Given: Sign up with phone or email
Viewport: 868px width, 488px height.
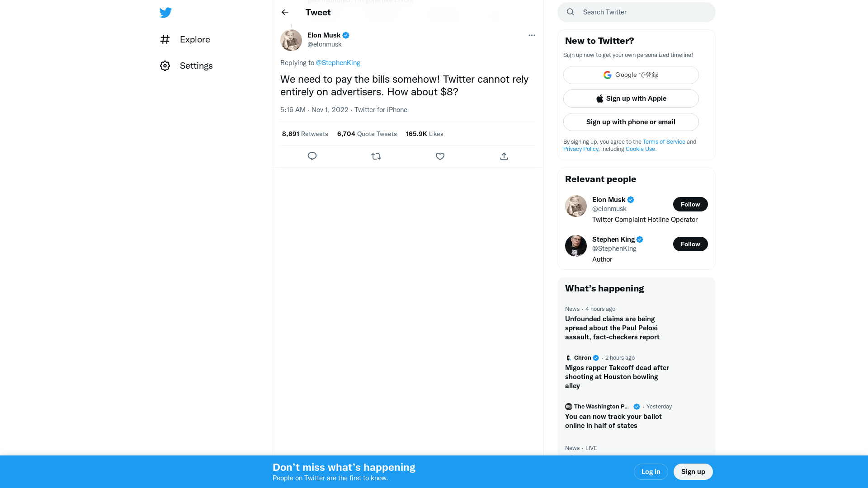Looking at the screenshot, I should pyautogui.click(x=631, y=122).
